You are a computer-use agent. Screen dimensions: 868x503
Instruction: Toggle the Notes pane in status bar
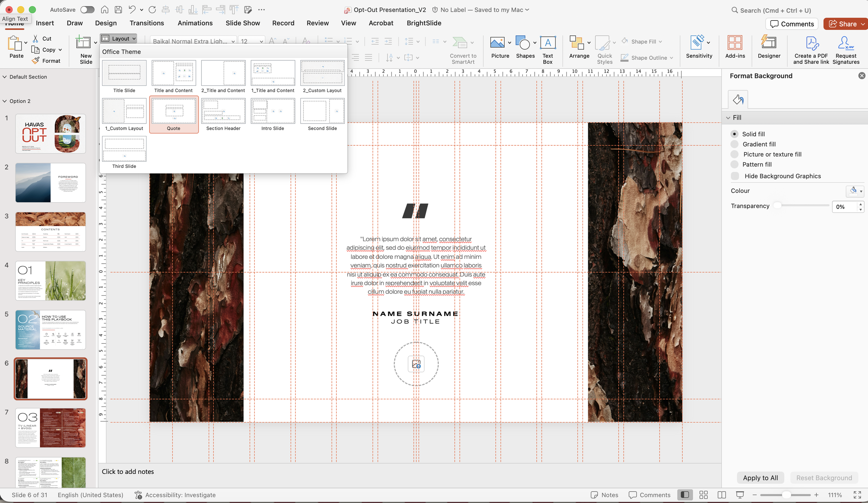[604, 495]
